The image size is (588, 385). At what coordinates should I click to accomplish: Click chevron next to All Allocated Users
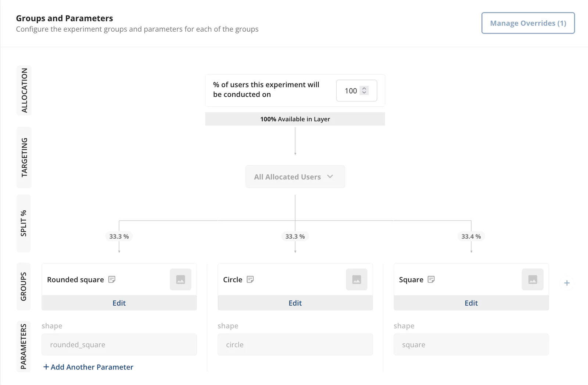(330, 177)
